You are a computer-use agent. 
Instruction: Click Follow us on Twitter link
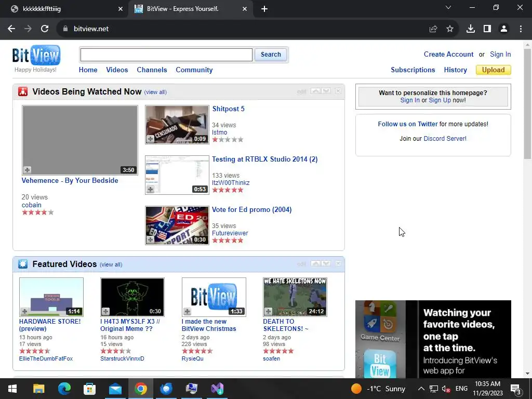(408, 124)
